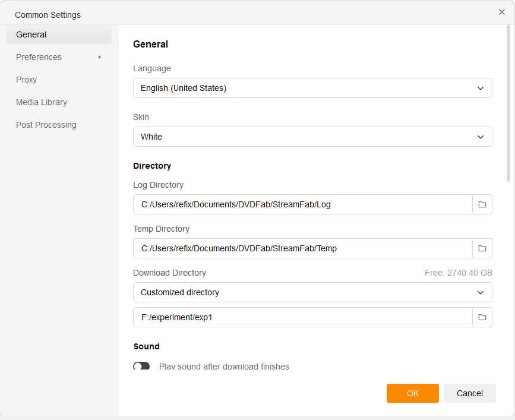This screenshot has width=515, height=420.
Task: Open the Proxy settings section
Action: tap(27, 80)
